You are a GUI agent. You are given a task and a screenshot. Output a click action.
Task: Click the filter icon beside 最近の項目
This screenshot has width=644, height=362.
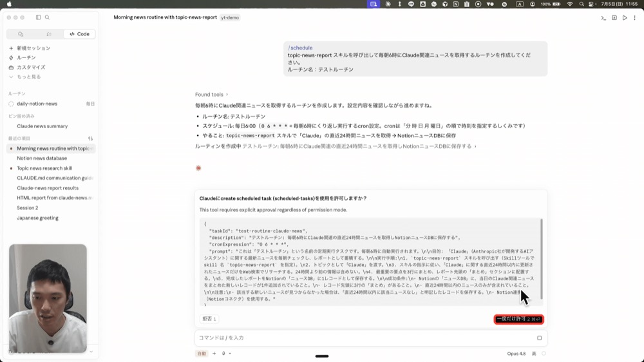pyautogui.click(x=90, y=138)
